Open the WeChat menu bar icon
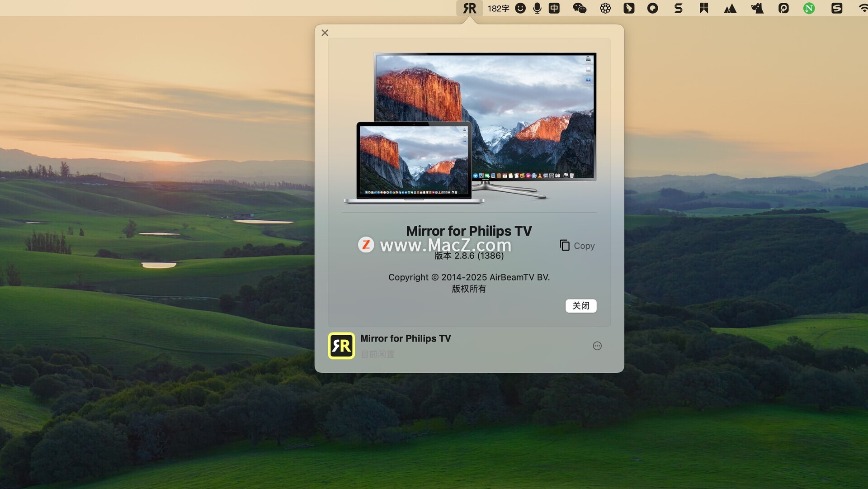868x489 pixels. (580, 8)
